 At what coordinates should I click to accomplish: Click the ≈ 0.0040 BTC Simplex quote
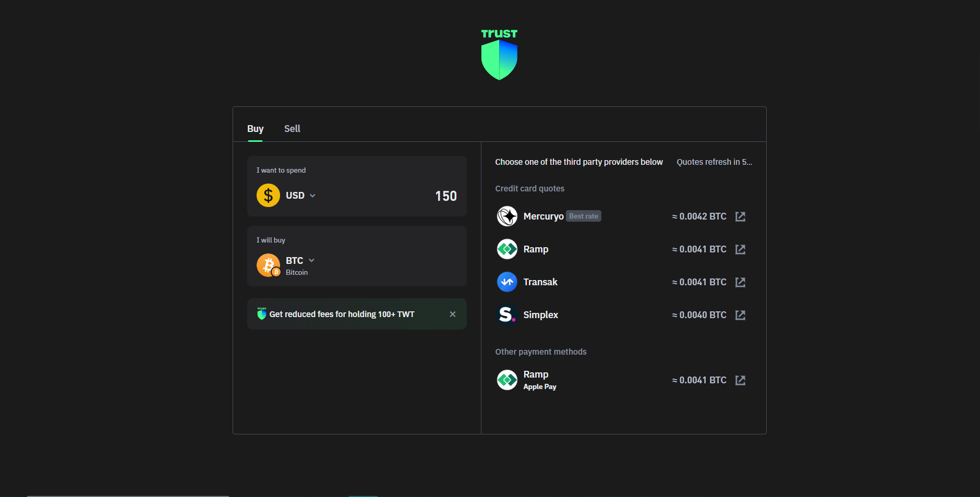699,315
